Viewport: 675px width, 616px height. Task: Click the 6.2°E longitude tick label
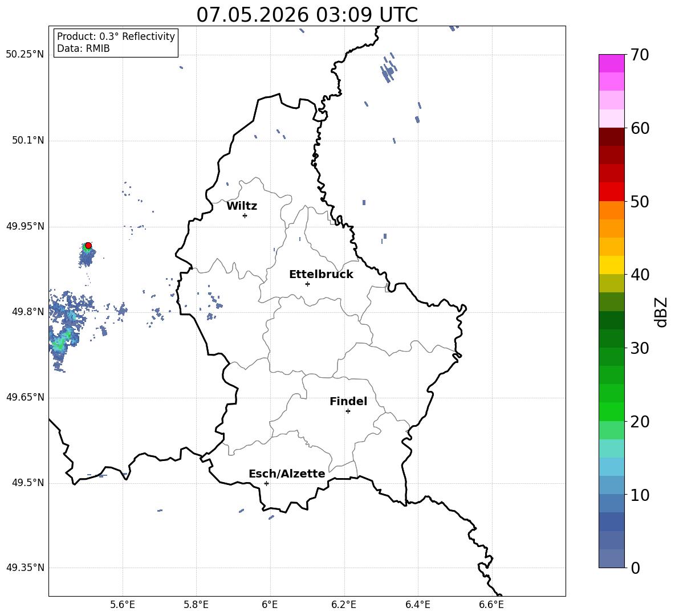(x=344, y=605)
